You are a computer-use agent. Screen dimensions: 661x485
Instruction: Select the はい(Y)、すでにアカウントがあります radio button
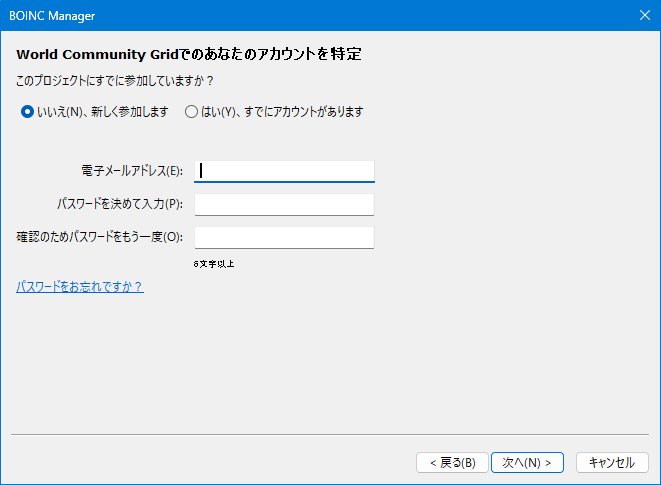pyautogui.click(x=191, y=112)
